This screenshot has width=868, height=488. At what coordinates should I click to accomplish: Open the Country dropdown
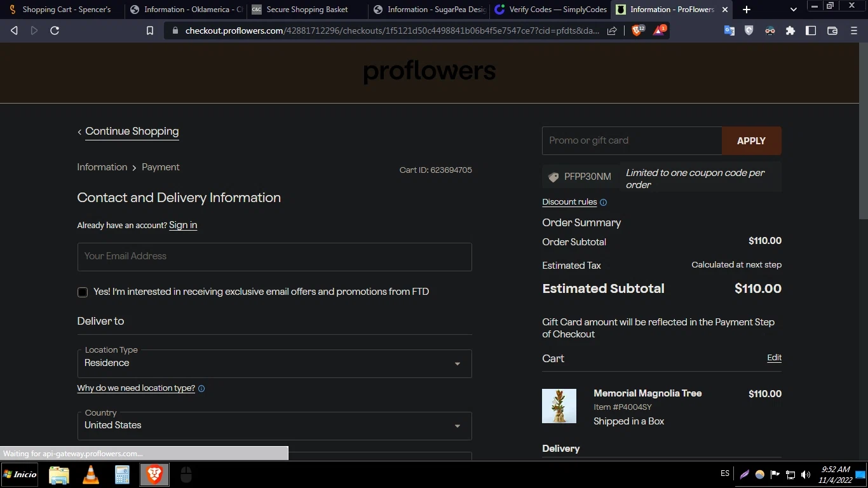click(275, 426)
